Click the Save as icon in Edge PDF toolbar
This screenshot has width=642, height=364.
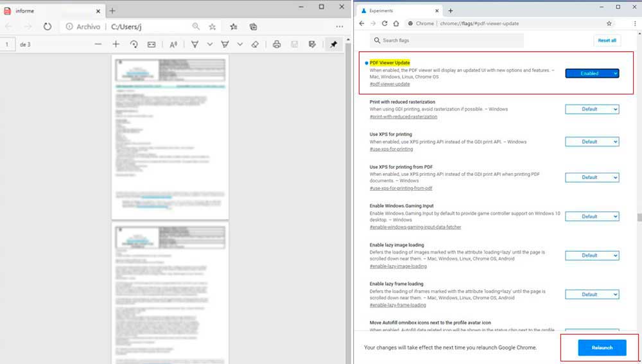pos(312,44)
